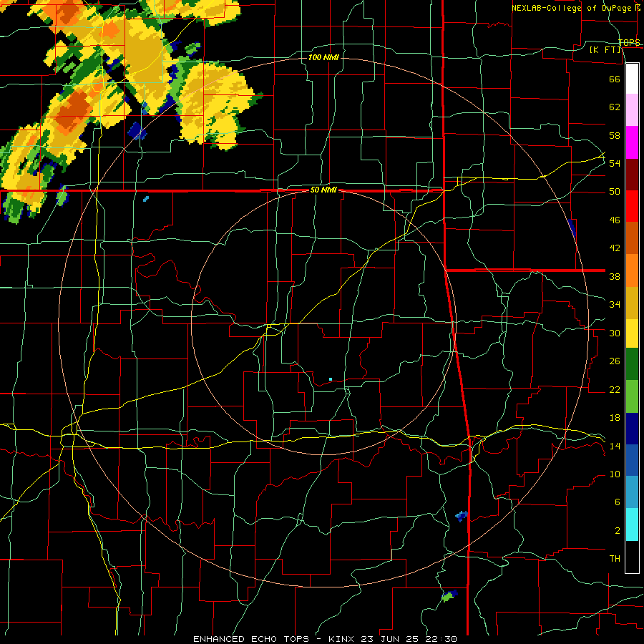Click the light pink legend swatch
644x644 pixels.
632,110
